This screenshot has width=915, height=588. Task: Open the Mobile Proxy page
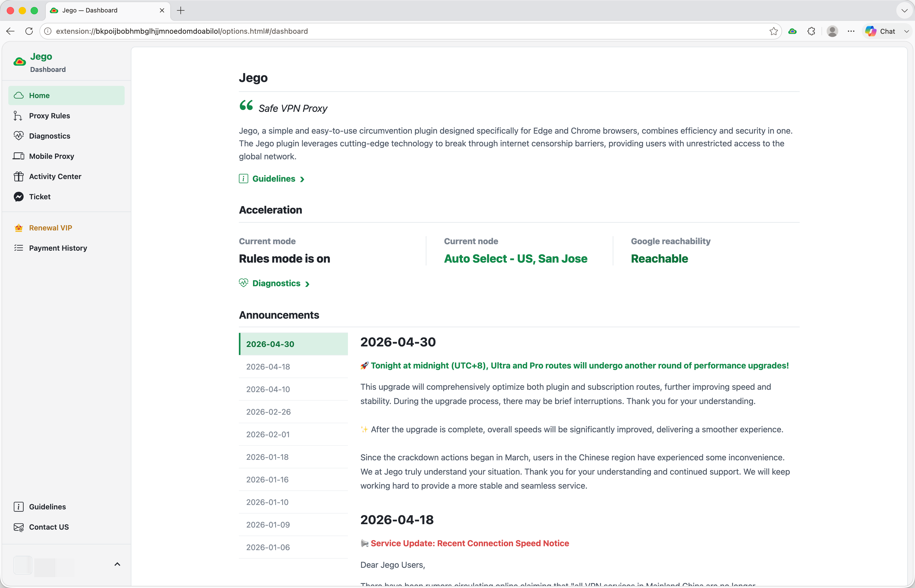(x=66, y=156)
